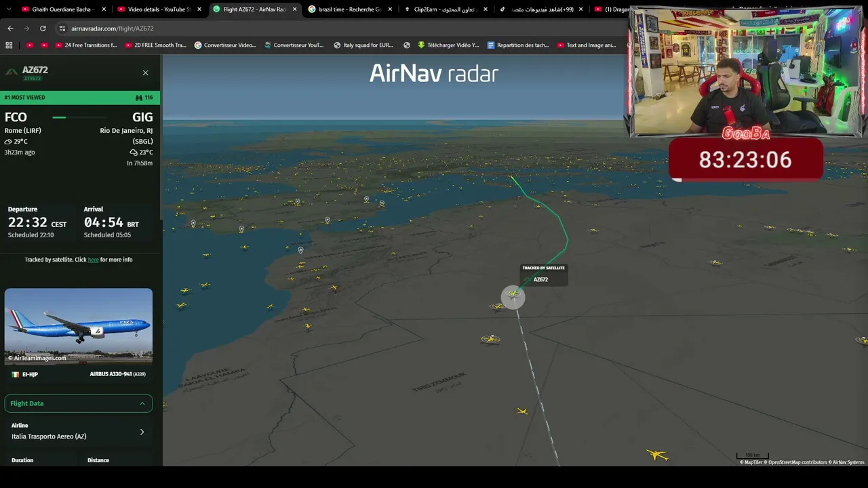Click the AZ672 label on the map
The image size is (868, 488).
tap(540, 279)
